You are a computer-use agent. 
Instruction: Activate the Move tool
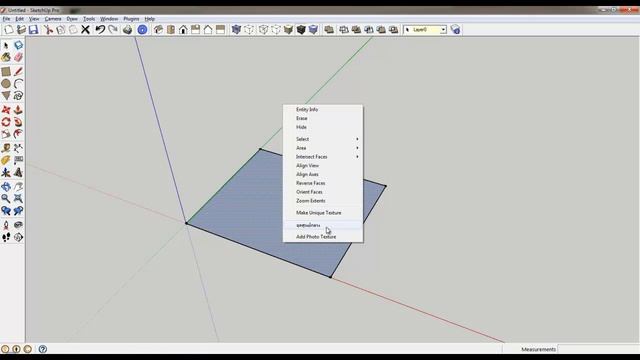pyautogui.click(x=6, y=110)
